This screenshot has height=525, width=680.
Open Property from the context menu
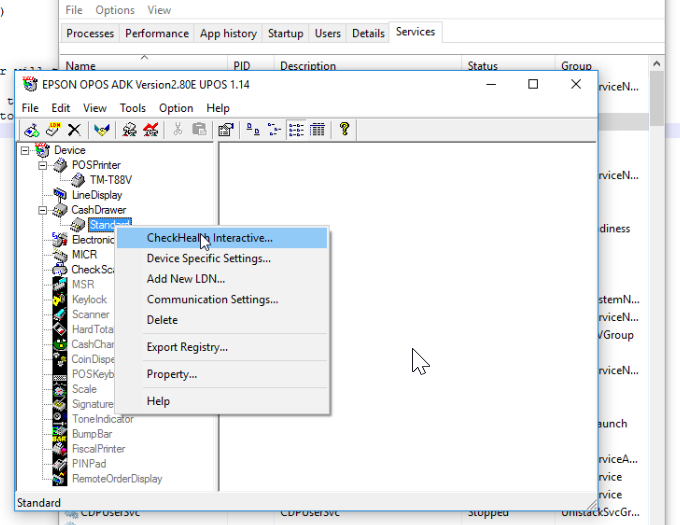click(222, 374)
